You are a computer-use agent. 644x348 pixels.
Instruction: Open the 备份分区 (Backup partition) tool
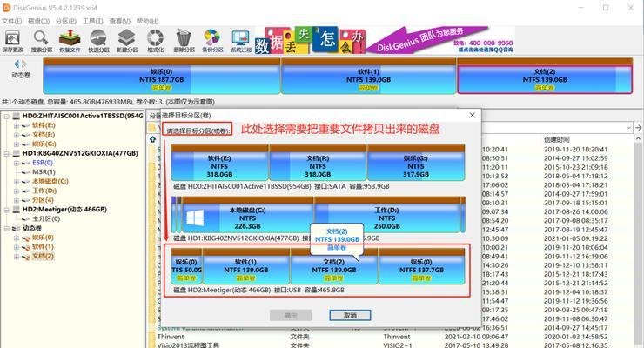coord(212,41)
